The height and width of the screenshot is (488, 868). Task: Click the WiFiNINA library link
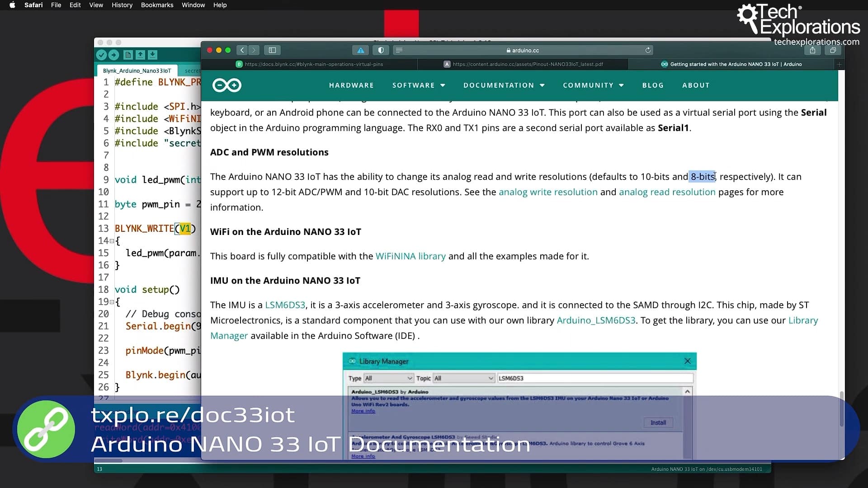pyautogui.click(x=410, y=256)
